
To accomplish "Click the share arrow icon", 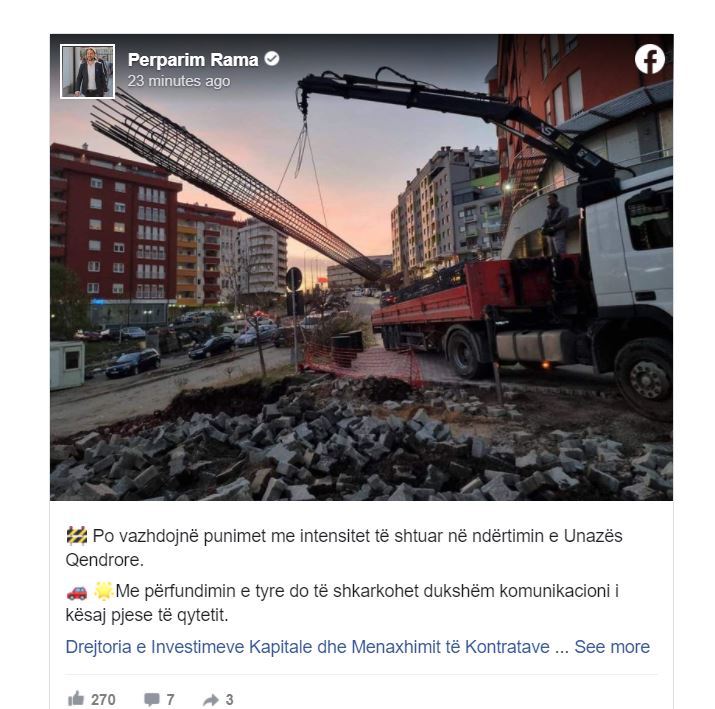I will click(211, 699).
